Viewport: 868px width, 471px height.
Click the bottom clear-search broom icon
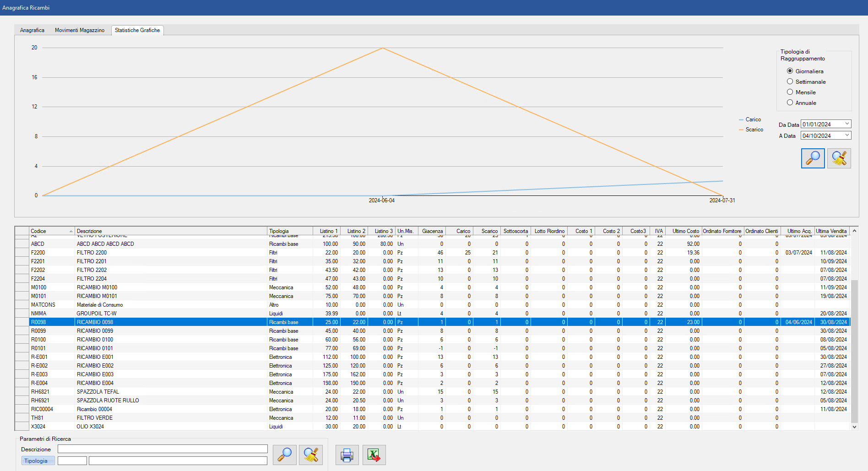click(311, 455)
